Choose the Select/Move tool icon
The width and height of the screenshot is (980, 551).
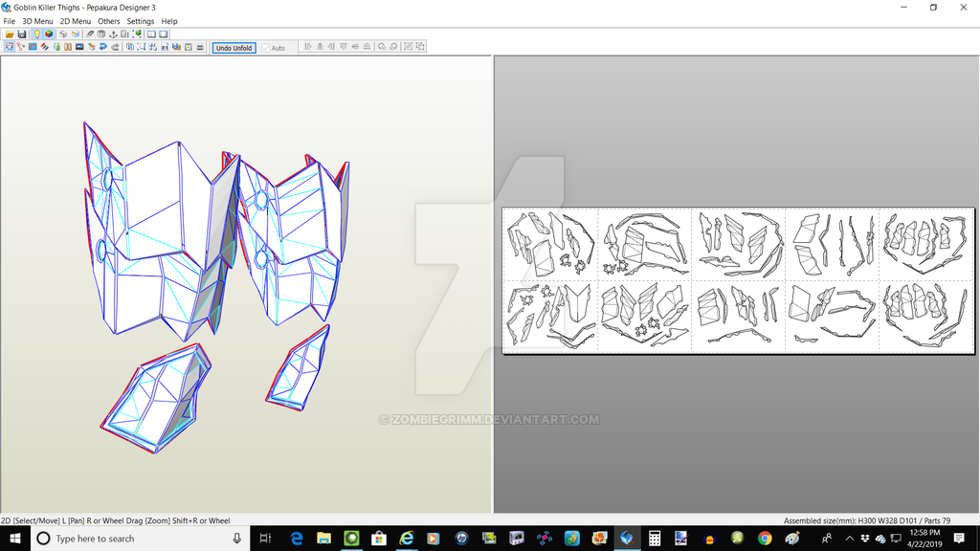coord(10,46)
